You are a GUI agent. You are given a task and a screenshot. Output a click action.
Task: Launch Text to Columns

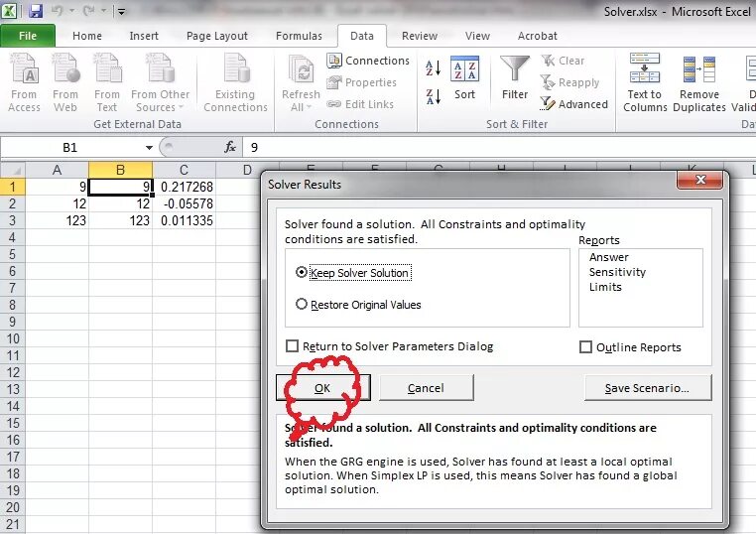click(x=645, y=83)
